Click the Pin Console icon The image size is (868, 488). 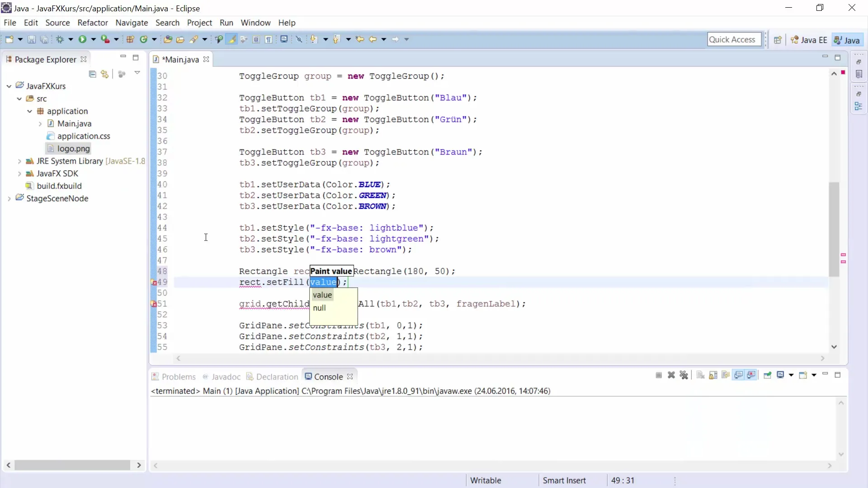click(767, 375)
